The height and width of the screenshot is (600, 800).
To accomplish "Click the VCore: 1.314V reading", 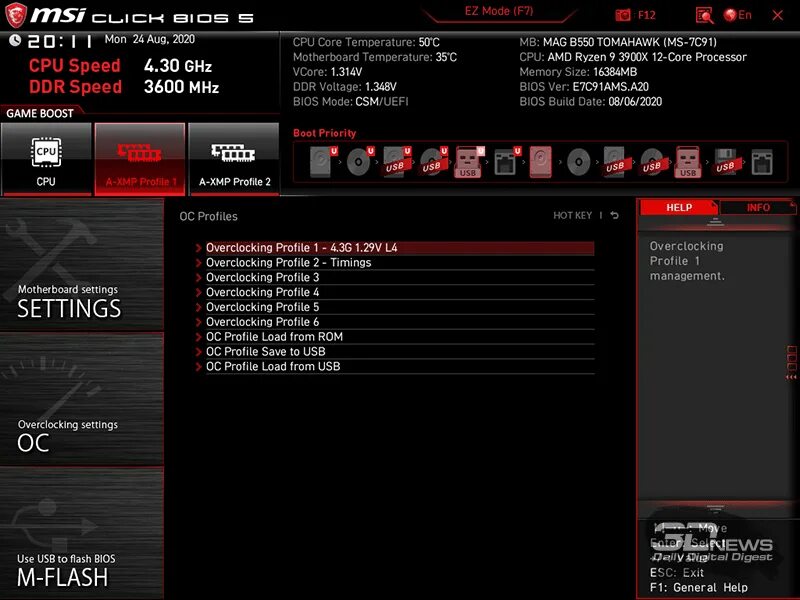I will point(327,71).
